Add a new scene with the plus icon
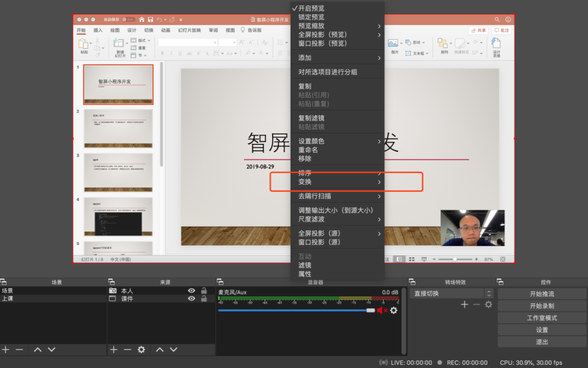The width and height of the screenshot is (588, 368). 6,350
